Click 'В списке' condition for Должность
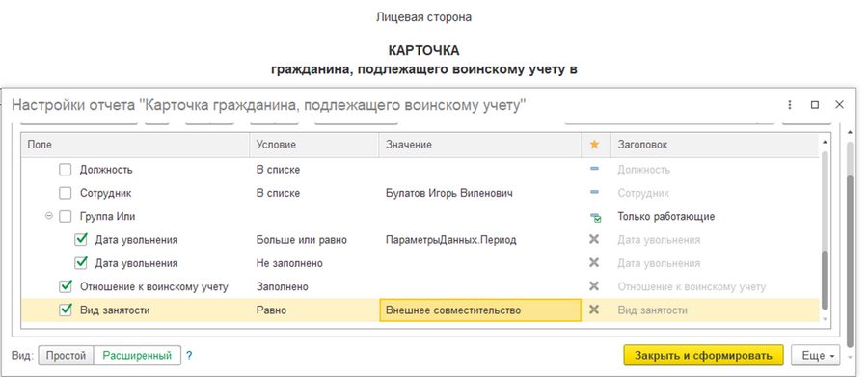This screenshot has height=377, width=868. click(x=278, y=170)
